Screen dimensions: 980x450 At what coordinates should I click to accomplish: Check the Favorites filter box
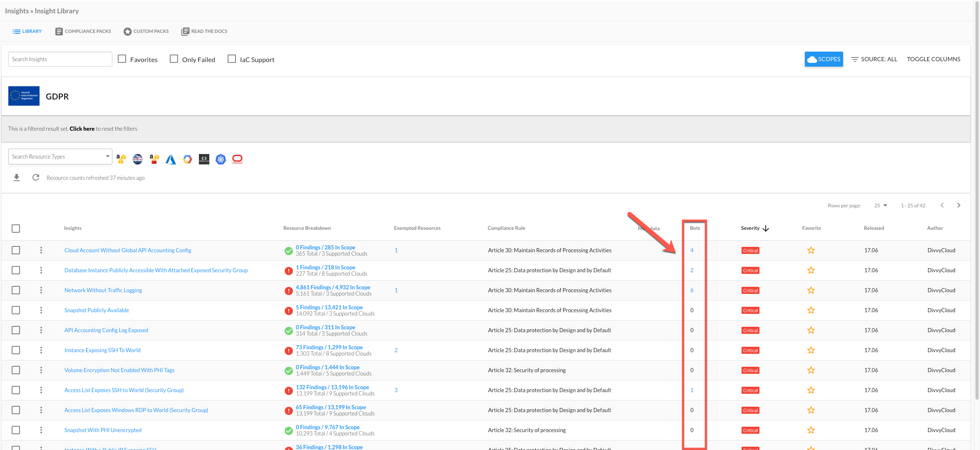pos(122,59)
